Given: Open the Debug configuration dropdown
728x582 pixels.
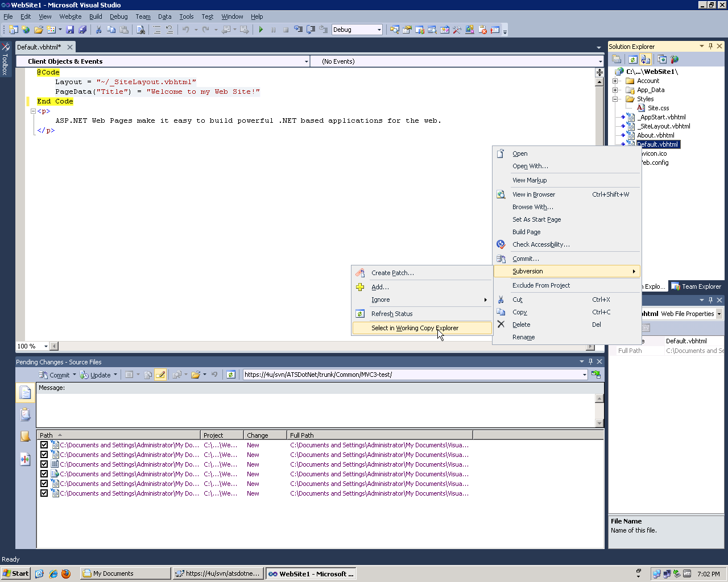Looking at the screenshot, I should coord(379,30).
